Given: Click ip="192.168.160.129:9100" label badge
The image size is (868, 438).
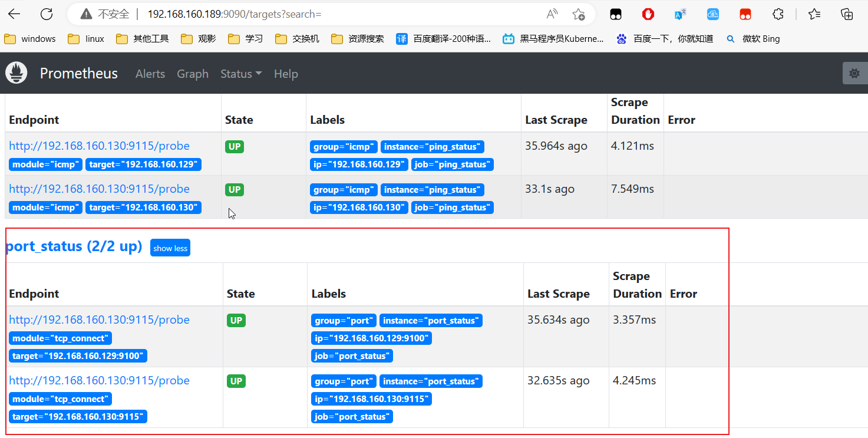Looking at the screenshot, I should click(x=371, y=338).
